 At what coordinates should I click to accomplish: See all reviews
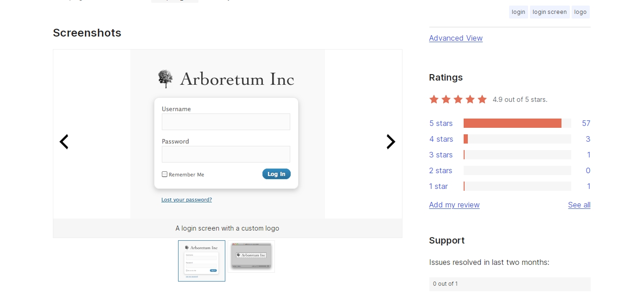(579, 205)
